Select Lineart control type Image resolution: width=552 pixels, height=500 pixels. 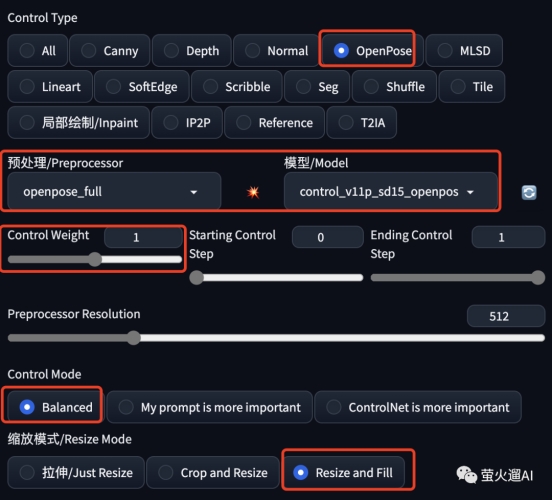tap(50, 87)
